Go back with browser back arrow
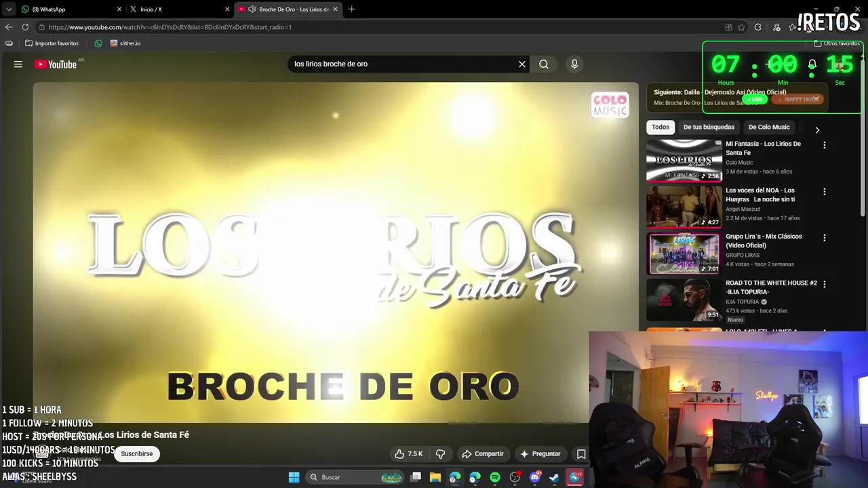Viewport: 868px width, 488px height. tap(9, 27)
